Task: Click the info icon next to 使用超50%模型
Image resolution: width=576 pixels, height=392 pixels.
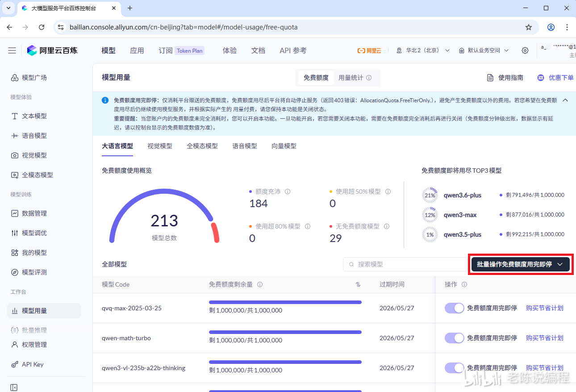Action: coord(388,192)
